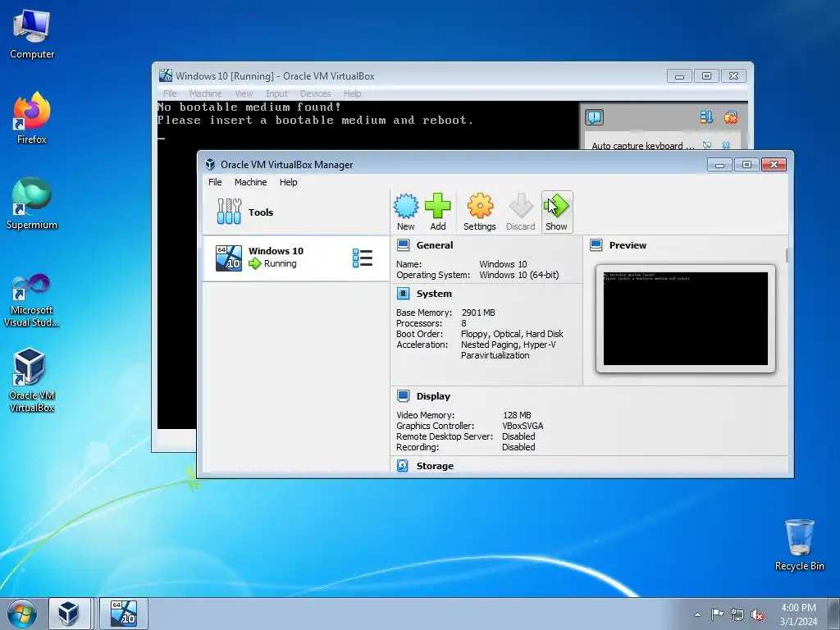The width and height of the screenshot is (840, 630).
Task: Open Settings gear in VirtualBox Manager
Action: click(479, 212)
